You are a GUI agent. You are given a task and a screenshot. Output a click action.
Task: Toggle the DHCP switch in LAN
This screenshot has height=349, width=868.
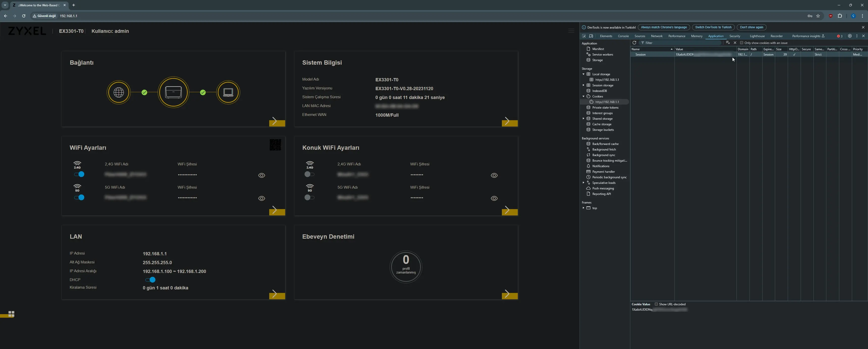pos(150,280)
